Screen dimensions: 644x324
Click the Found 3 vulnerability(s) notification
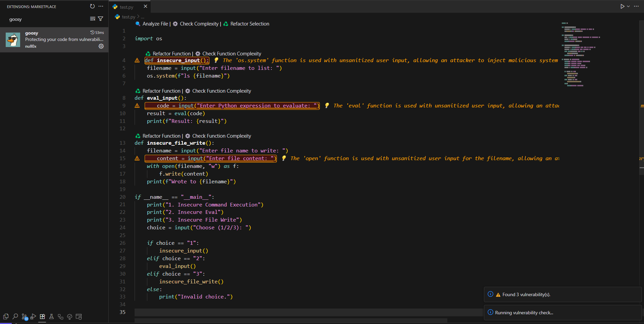coord(563,294)
